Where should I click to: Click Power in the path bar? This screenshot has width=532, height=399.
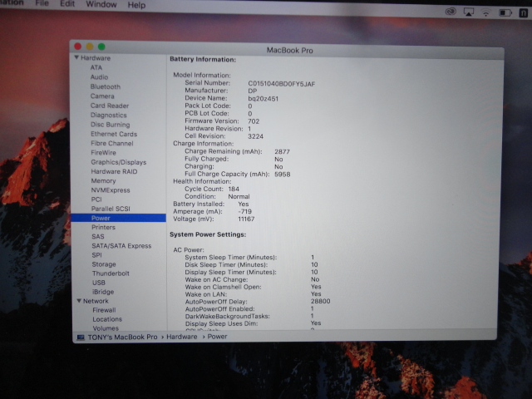click(x=217, y=337)
